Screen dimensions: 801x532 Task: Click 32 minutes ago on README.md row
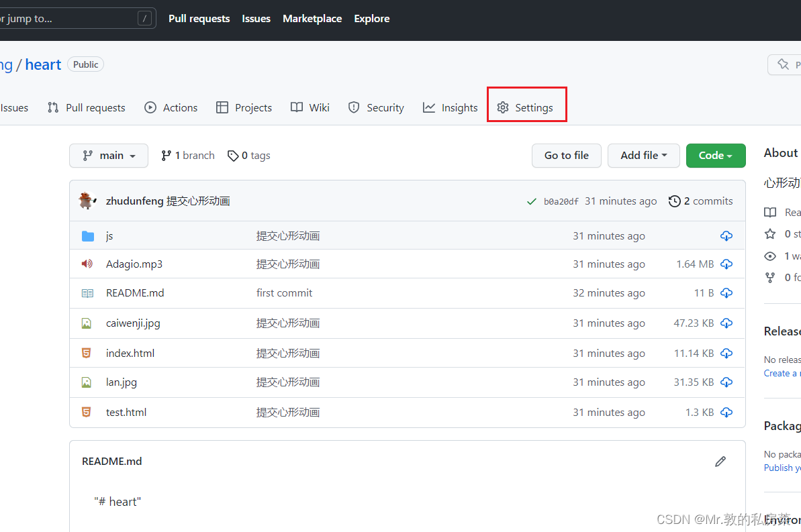pyautogui.click(x=609, y=293)
